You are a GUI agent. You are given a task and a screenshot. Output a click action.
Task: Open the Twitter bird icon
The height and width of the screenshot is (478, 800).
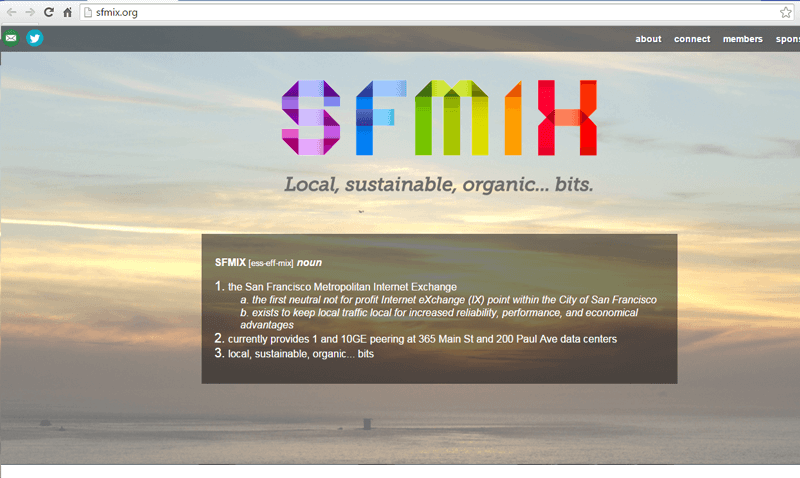pyautogui.click(x=35, y=38)
